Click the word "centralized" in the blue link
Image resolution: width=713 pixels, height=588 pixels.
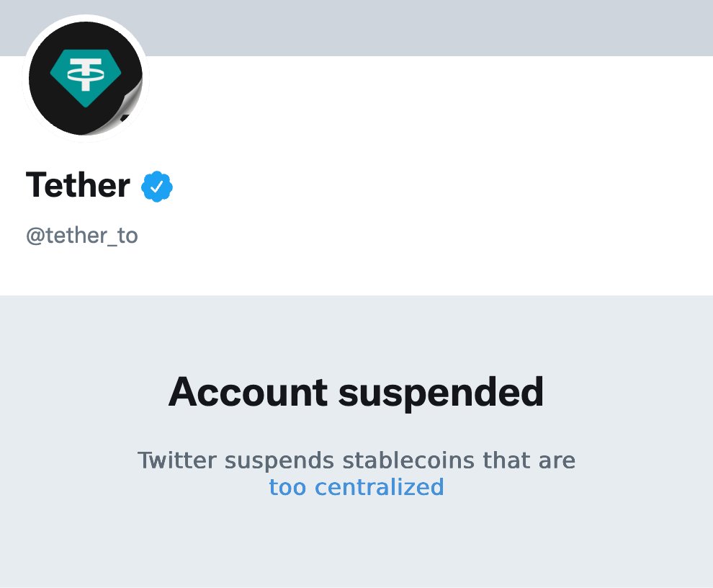pyautogui.click(x=380, y=487)
